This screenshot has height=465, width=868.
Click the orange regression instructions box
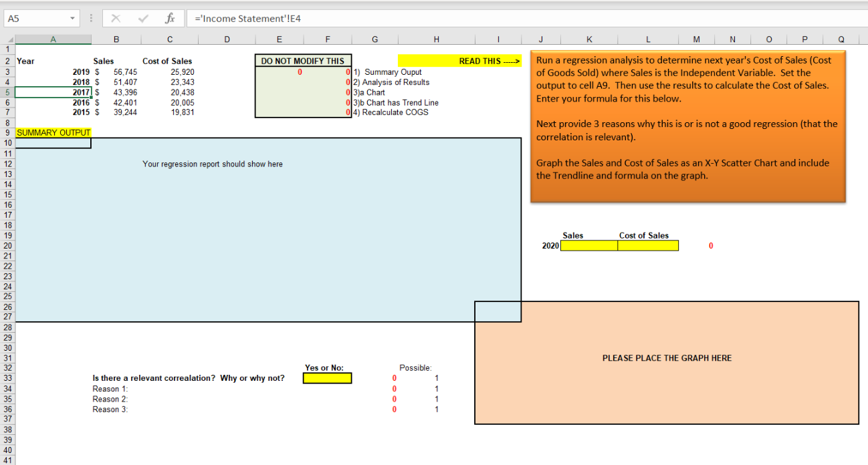[687, 127]
